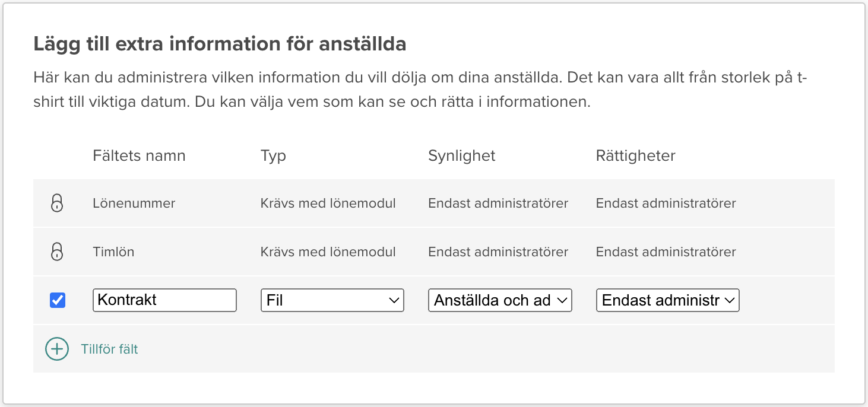Click Lönenummer's Synlighet value Endast administratörer
The height and width of the screenshot is (407, 868).
498,203
